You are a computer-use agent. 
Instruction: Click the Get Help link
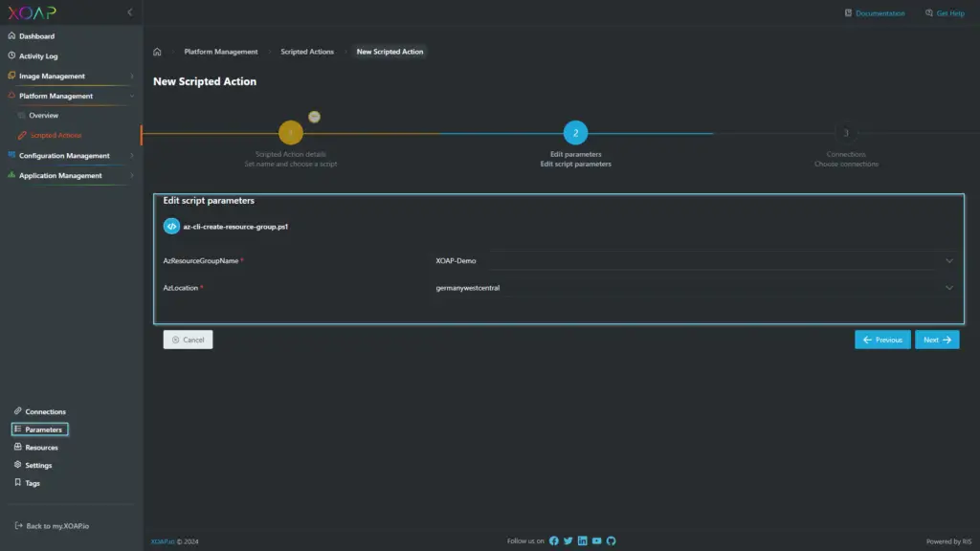[950, 13]
